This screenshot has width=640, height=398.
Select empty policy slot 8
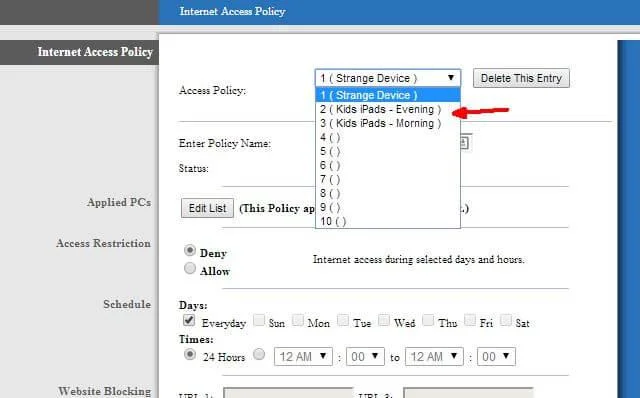pos(388,193)
